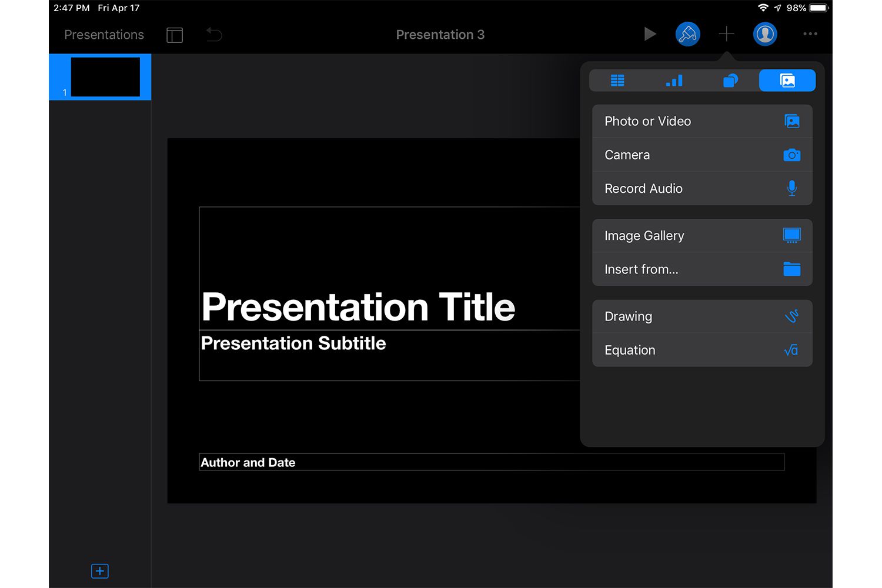Screen dimensions: 882x588
Task: Add a Drawing to the slide
Action: click(x=702, y=316)
